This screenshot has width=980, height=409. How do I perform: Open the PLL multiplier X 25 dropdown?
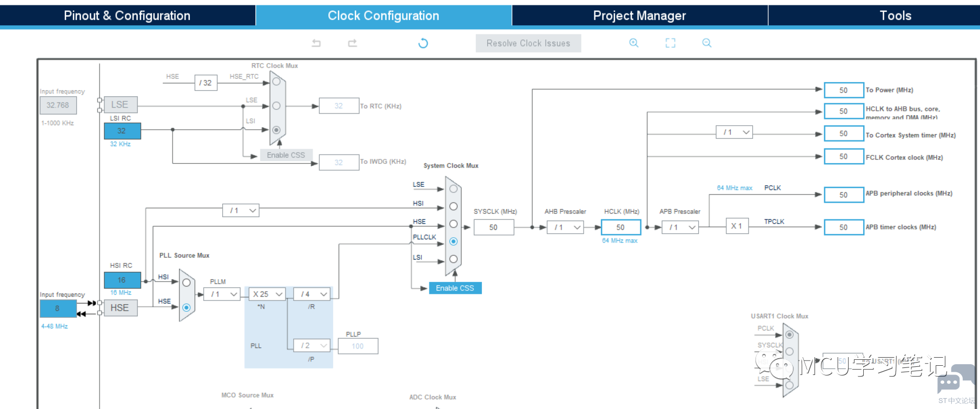267,294
